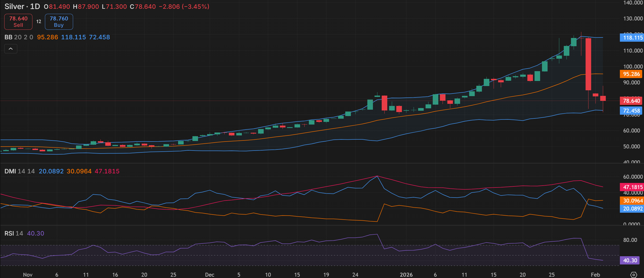Screen dimensions: 644x278
Task: Click the Silver symbol name in title
Action: tap(14, 7)
